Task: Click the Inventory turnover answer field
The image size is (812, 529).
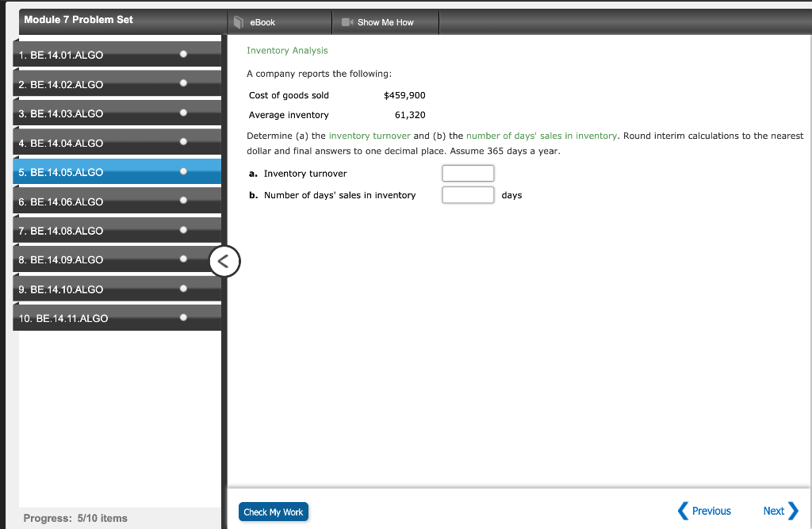Action: tap(468, 173)
